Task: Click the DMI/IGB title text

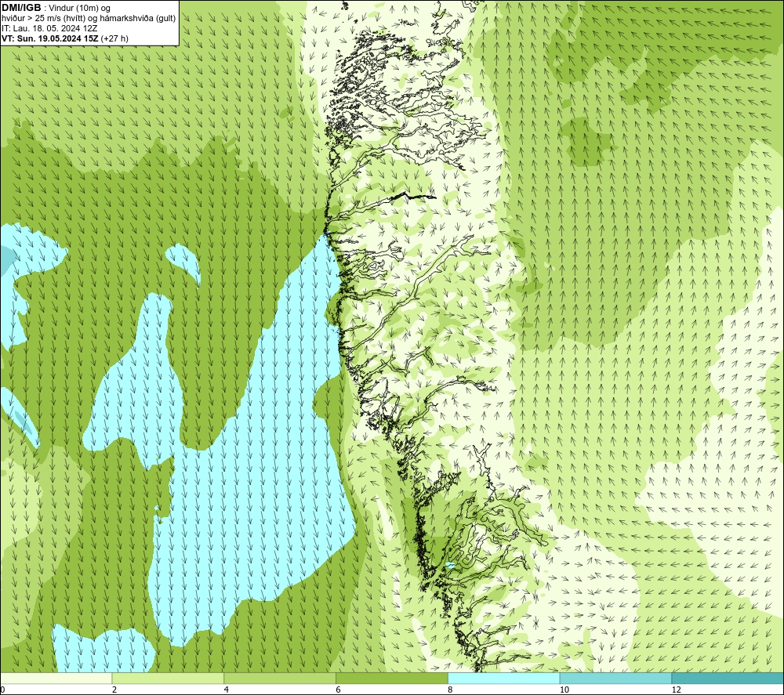Action: pos(21,8)
